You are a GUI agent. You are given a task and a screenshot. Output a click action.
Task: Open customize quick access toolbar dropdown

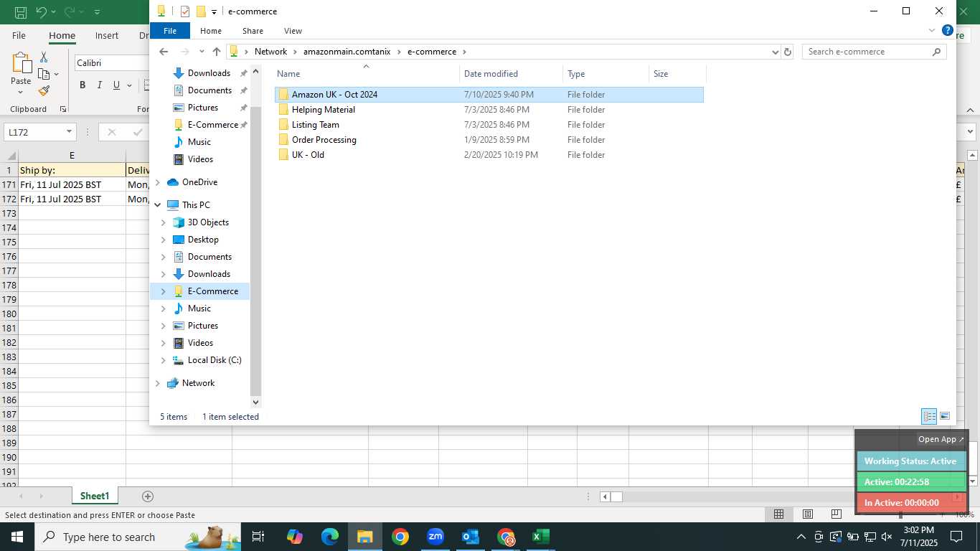coord(214,12)
